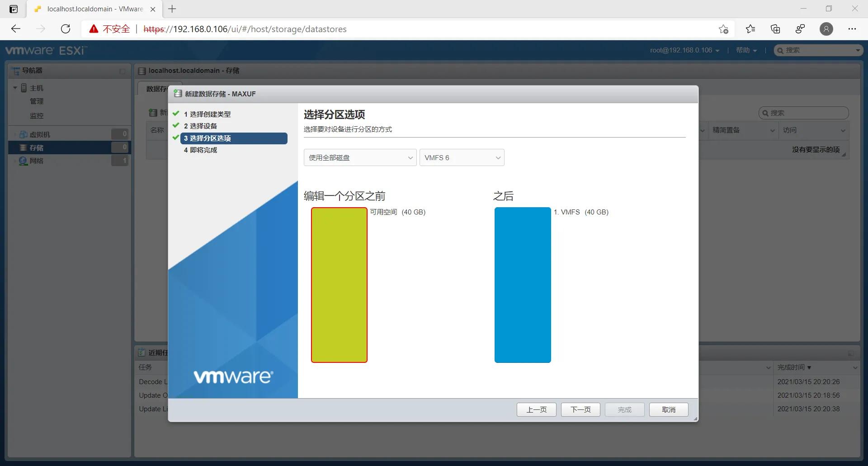Open 监控 under host

(37, 116)
